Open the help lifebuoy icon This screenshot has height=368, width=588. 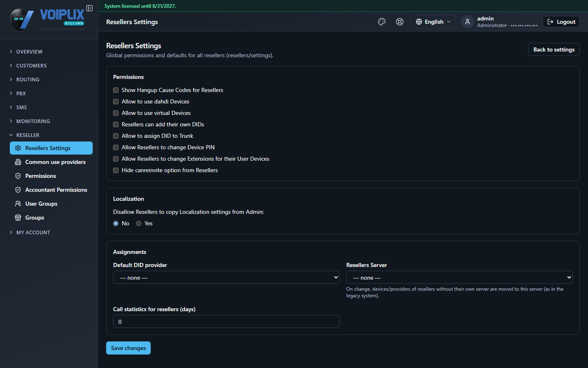[400, 22]
